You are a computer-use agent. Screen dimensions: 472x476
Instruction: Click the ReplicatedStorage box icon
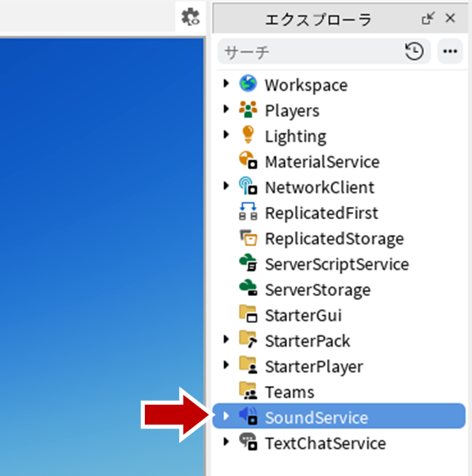(x=248, y=237)
